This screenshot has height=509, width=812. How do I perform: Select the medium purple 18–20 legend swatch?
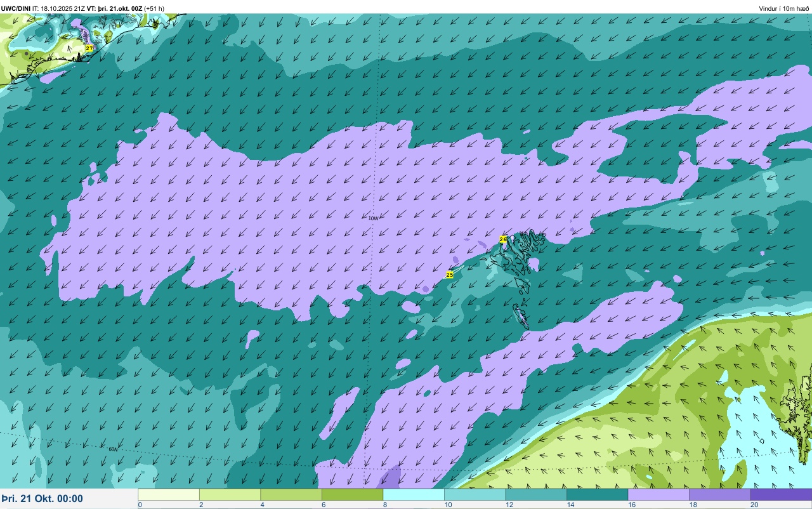(x=719, y=494)
